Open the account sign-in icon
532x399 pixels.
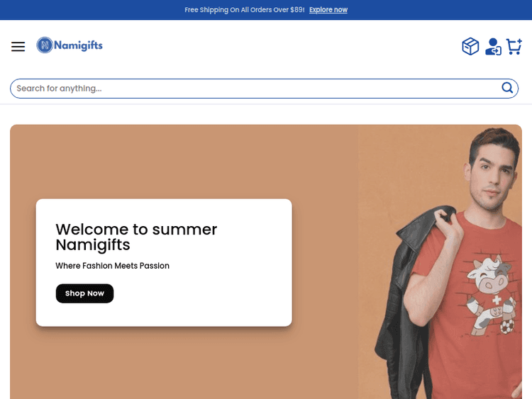pos(493,47)
